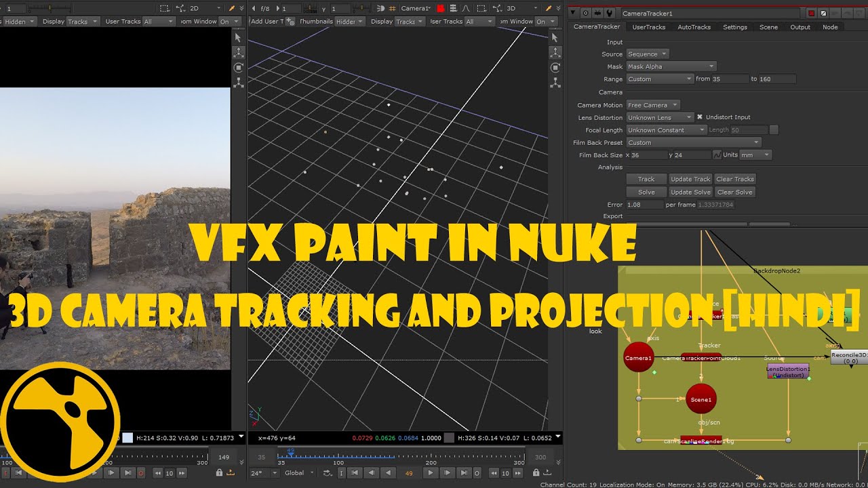
Task: Open the Units mm dropdown
Action: coord(755,155)
